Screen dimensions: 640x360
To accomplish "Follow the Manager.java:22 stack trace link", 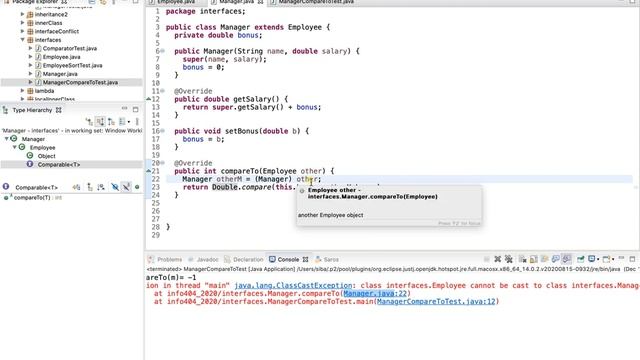I will coord(375,293).
